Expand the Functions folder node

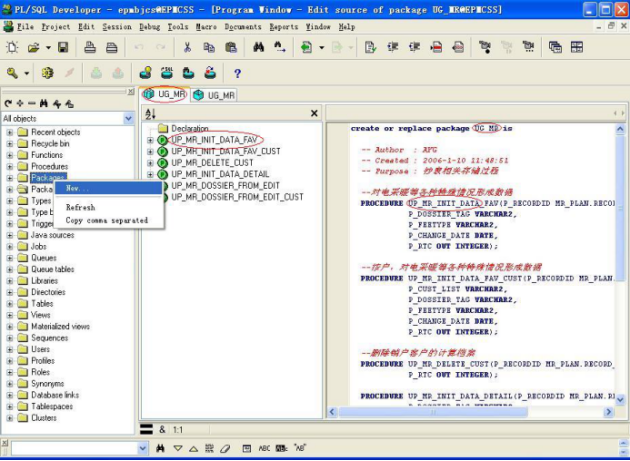coord(10,155)
